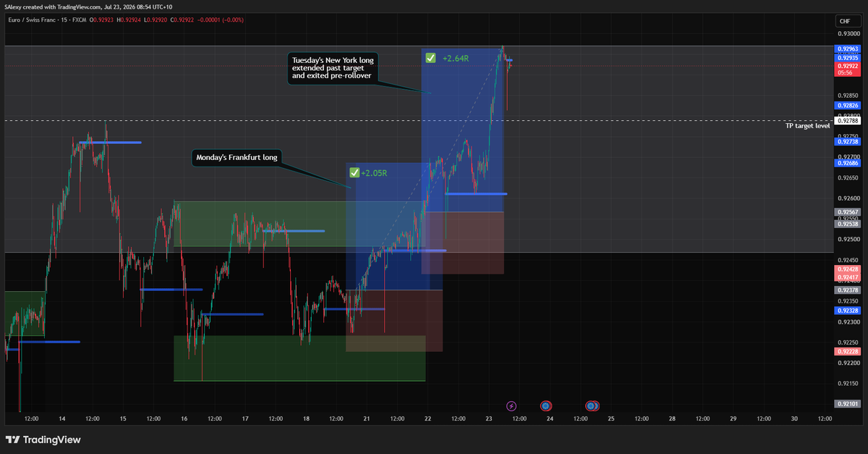This screenshot has width=868, height=454.
Task: Click the 0.92538 price axis label
Action: pyautogui.click(x=848, y=224)
